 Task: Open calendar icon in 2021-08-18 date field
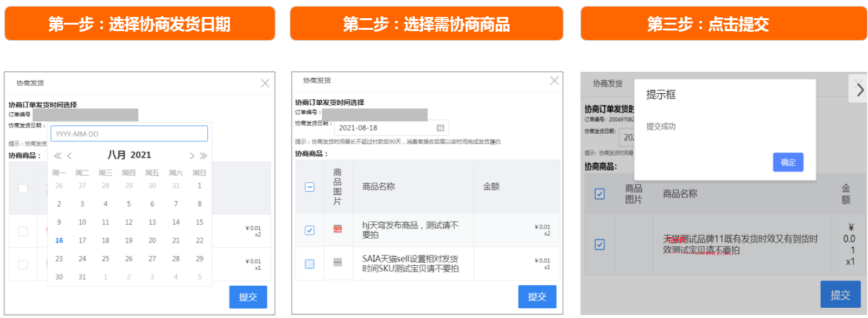[x=440, y=128]
